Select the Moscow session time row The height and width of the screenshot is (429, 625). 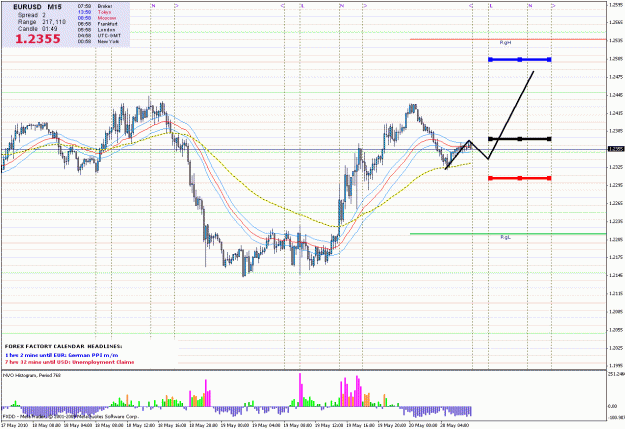click(97, 18)
